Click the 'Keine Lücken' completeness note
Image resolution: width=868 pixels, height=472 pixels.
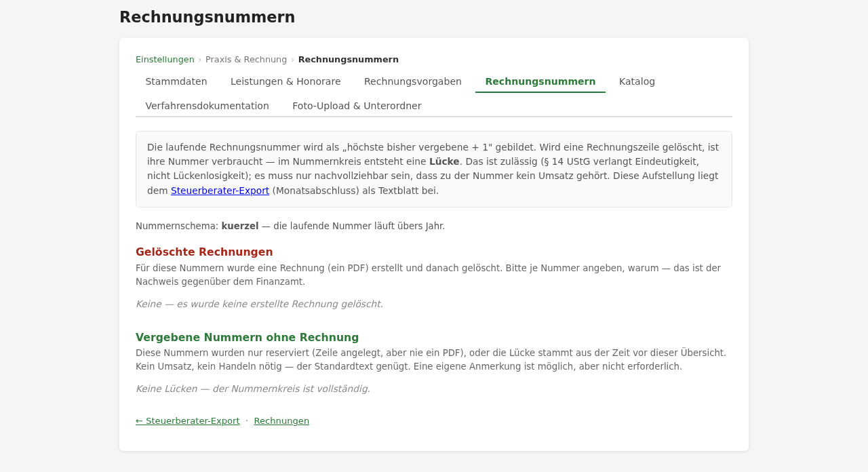click(253, 389)
